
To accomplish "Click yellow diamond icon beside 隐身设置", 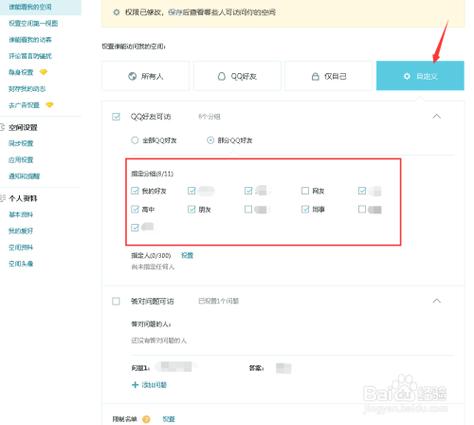I will [43, 72].
